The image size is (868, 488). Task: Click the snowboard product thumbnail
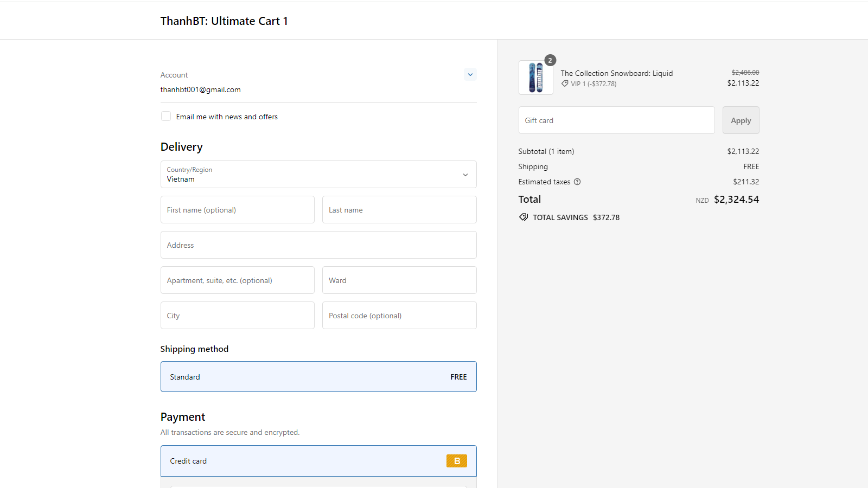535,77
